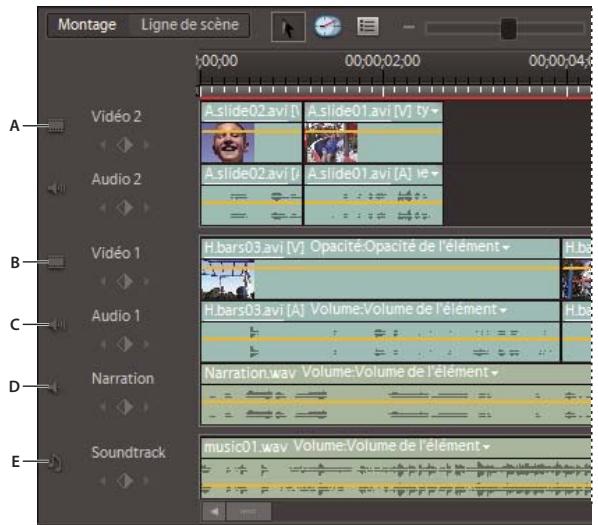The height and width of the screenshot is (525, 598).
Task: Click the Vidéo 1 track label
Action: (x=116, y=253)
